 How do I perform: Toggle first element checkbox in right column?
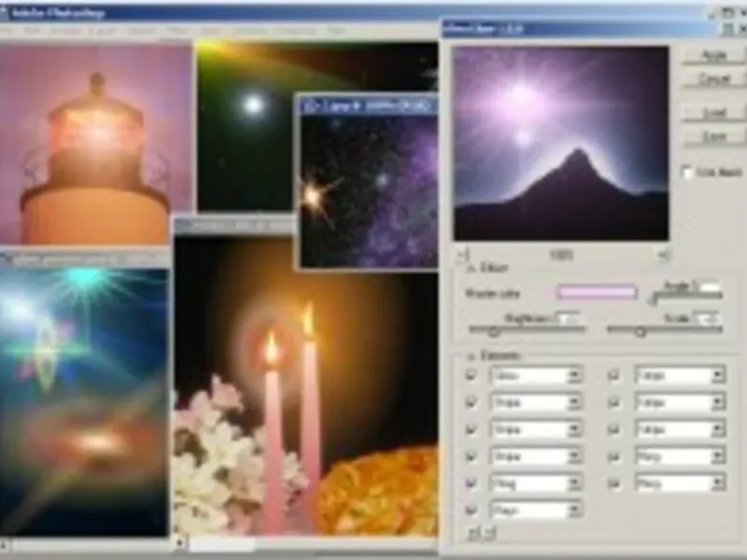coord(614,375)
